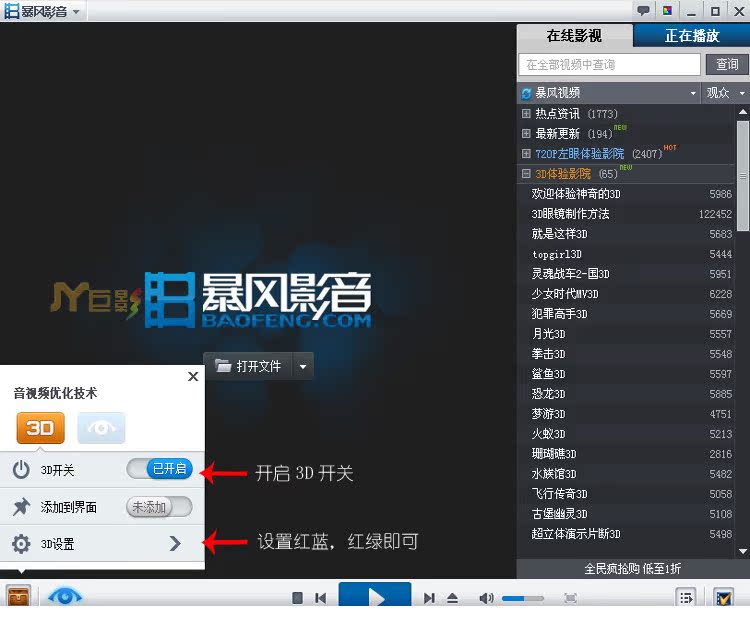Stop playback with the stop button

(297, 598)
